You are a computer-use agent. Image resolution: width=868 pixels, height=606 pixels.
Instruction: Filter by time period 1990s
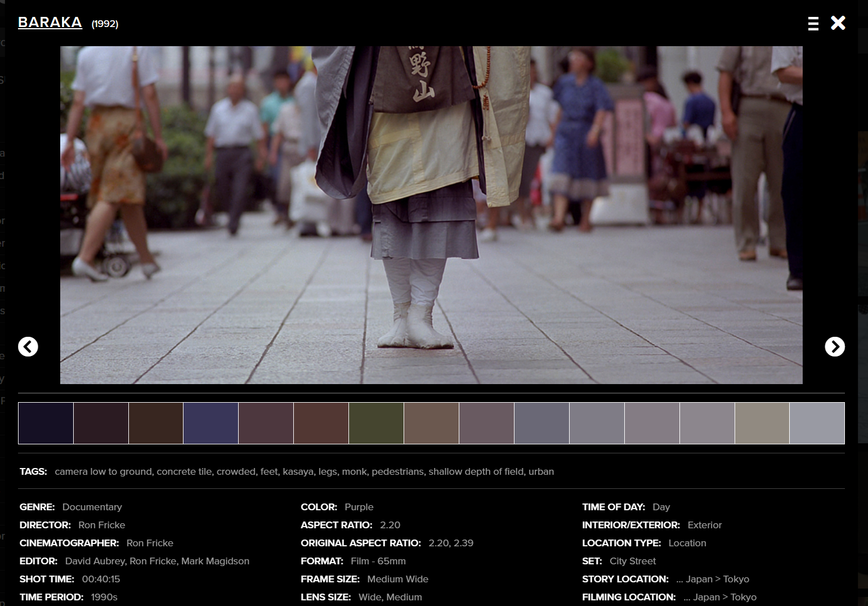pos(104,597)
